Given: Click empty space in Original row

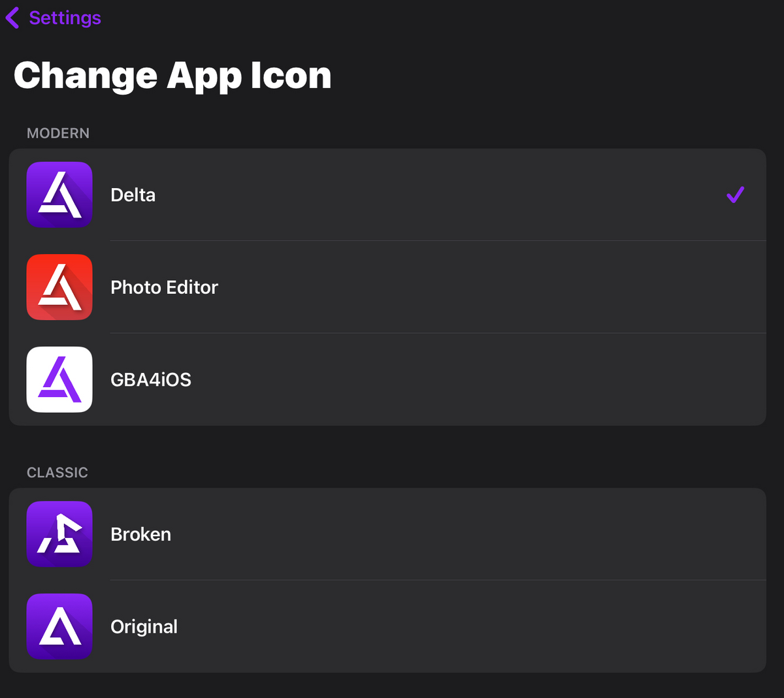Looking at the screenshot, I should [470, 627].
